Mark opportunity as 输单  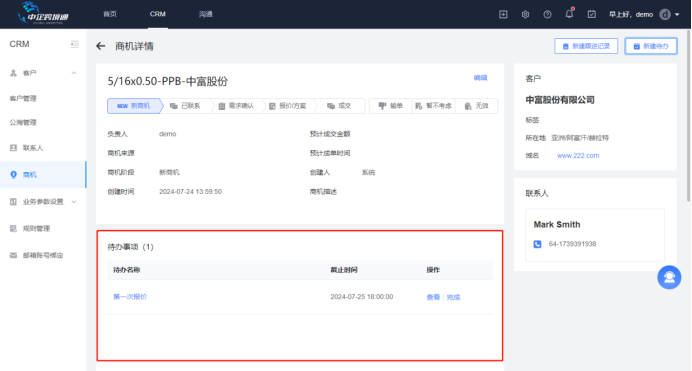391,106
